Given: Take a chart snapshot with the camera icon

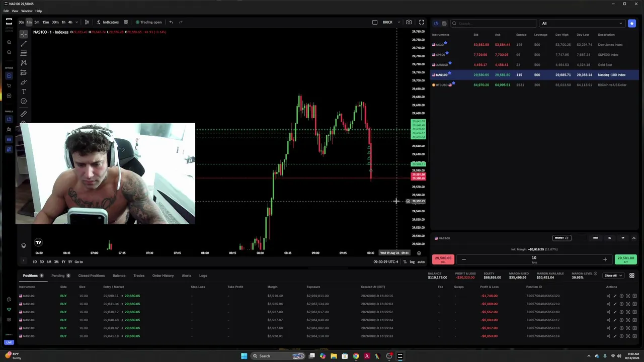Looking at the screenshot, I should point(409,22).
